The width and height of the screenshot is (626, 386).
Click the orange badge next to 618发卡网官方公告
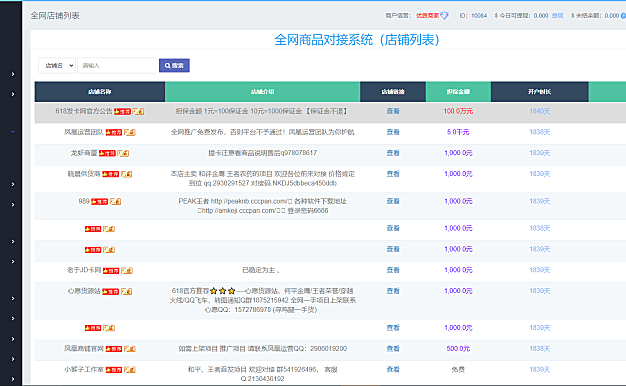pos(138,111)
